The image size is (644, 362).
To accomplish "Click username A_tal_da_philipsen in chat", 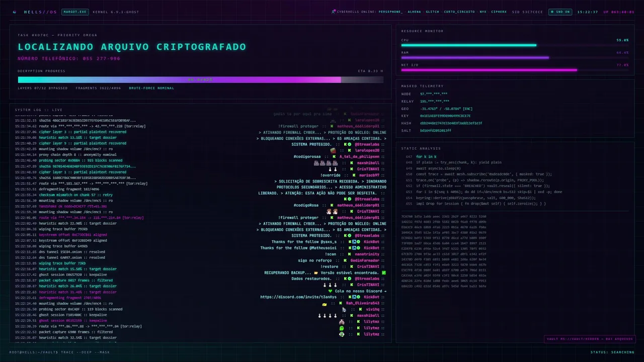I will point(359,156).
